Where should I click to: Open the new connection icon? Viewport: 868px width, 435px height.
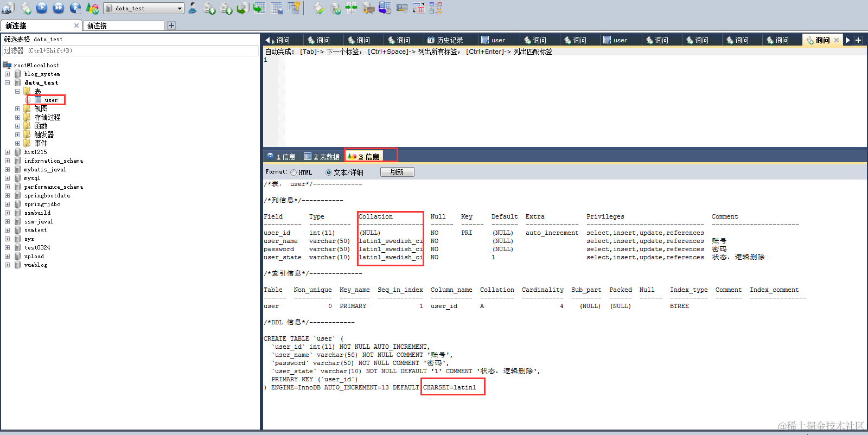tap(8, 8)
